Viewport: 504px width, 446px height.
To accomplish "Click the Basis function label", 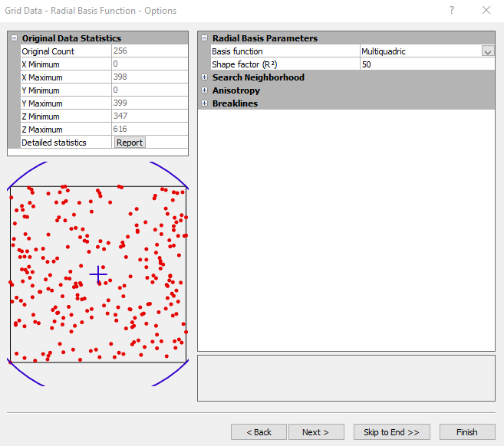I will coord(237,51).
